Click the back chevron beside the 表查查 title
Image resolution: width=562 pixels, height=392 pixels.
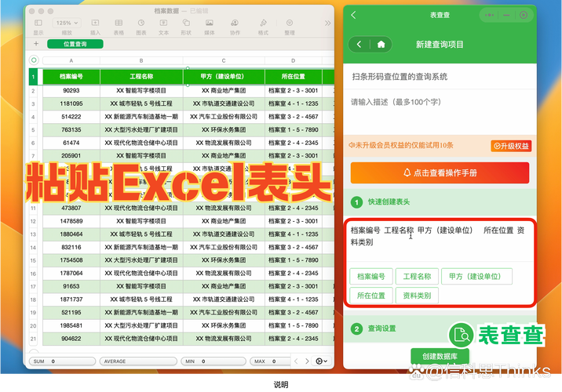pyautogui.click(x=353, y=15)
